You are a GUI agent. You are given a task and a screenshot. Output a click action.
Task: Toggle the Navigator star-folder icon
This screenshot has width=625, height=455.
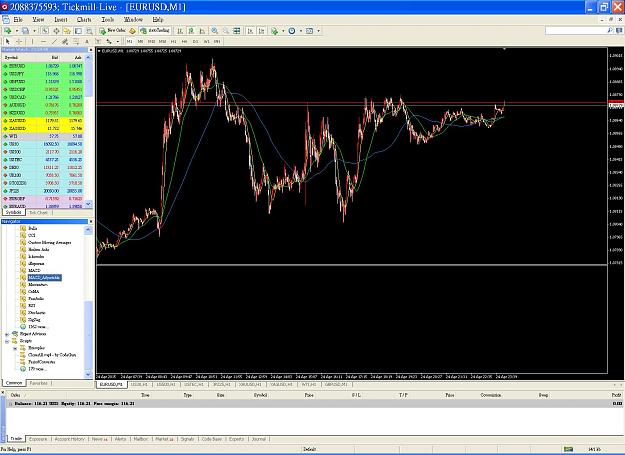coord(67,31)
